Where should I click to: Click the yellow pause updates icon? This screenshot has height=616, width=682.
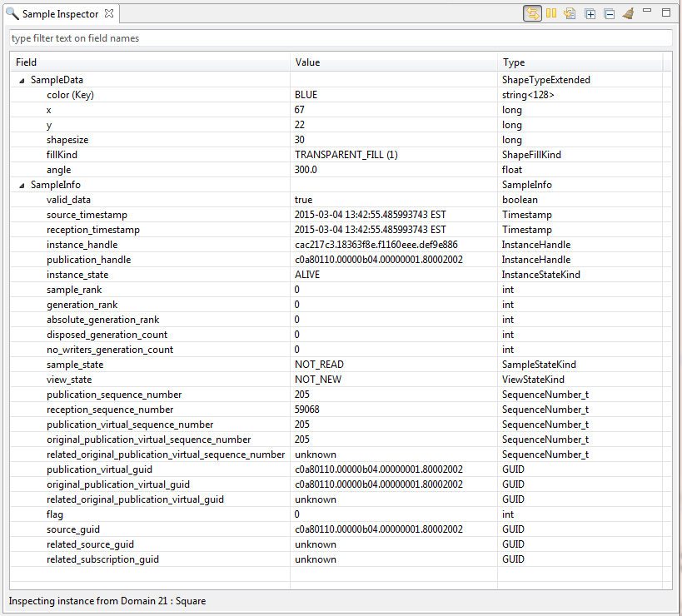click(x=551, y=13)
